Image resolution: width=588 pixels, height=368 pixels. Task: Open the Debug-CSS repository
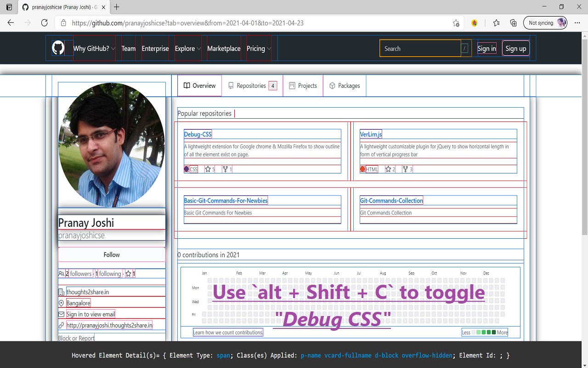(x=198, y=134)
